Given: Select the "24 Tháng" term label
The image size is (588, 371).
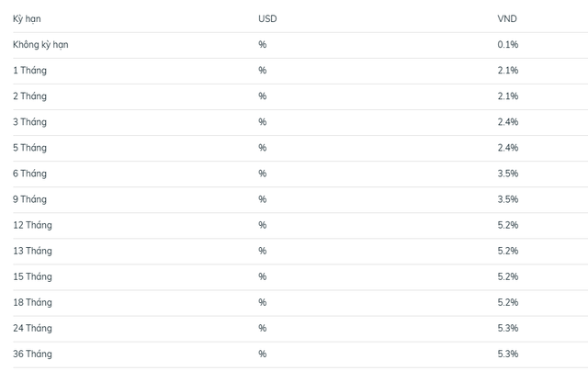Looking at the screenshot, I should [33, 327].
